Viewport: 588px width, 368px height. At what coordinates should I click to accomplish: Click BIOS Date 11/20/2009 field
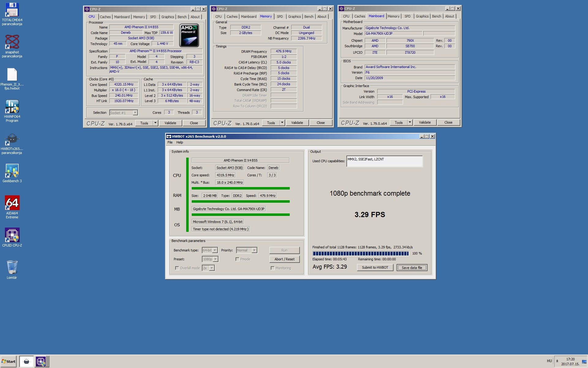coord(410,78)
